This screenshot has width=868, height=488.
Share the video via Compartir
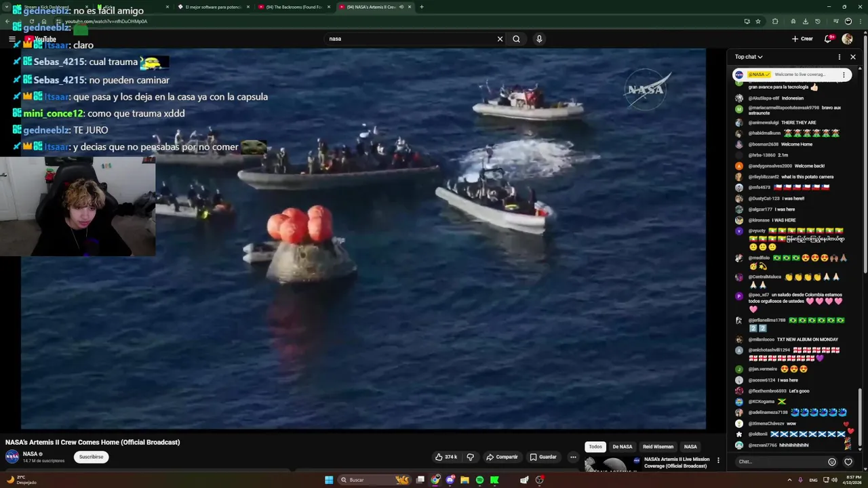tap(502, 457)
